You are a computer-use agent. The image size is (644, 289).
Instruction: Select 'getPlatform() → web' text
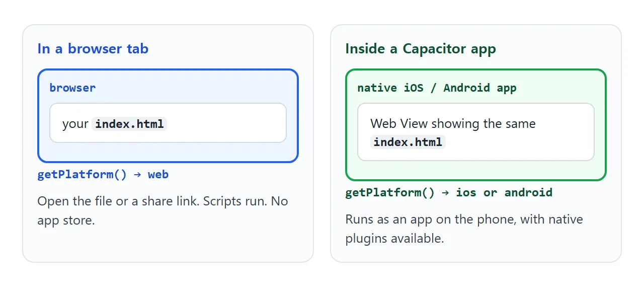tap(103, 175)
